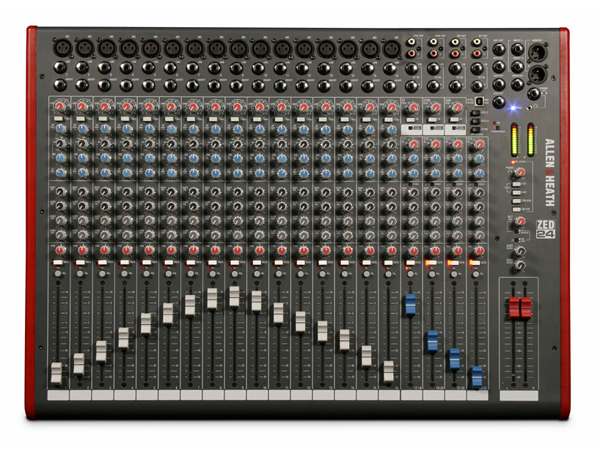Click the leftmost channel's red gain knob

point(60,106)
